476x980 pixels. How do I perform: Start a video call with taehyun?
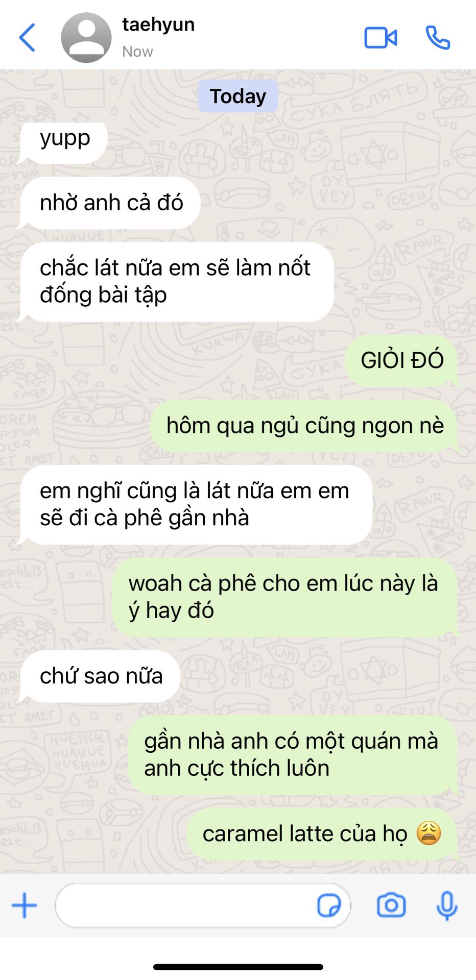tap(380, 38)
